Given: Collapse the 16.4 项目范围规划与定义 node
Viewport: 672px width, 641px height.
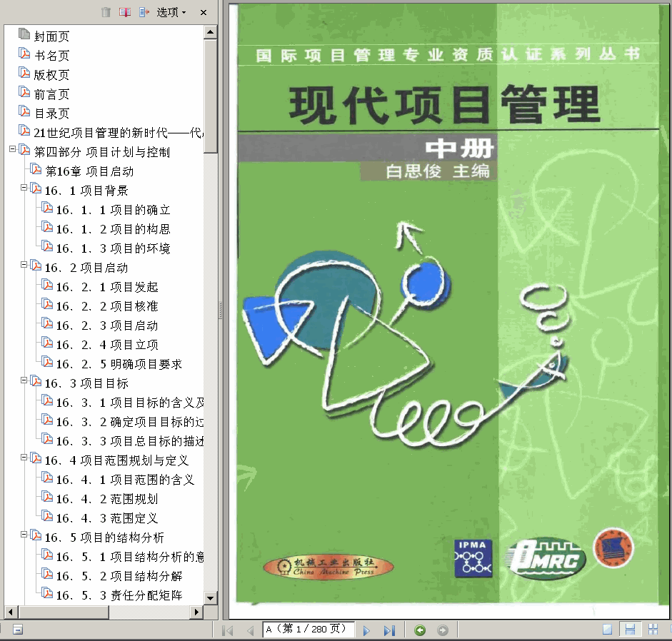Looking at the screenshot, I should (24, 458).
